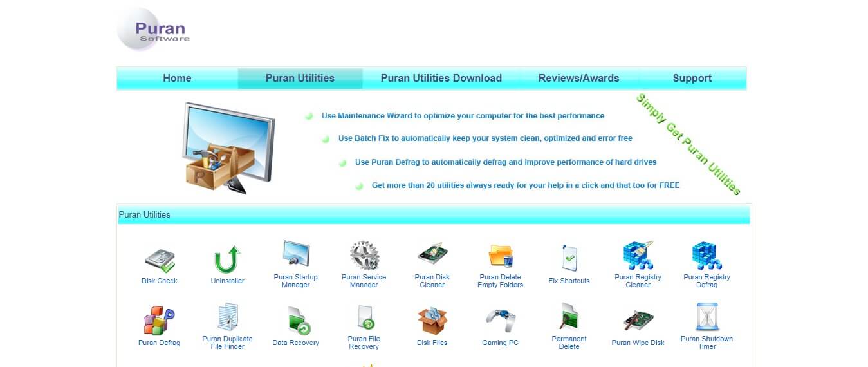The width and height of the screenshot is (868, 367).
Task: Open the Puran Startup Manager text link
Action: pyautogui.click(x=296, y=281)
